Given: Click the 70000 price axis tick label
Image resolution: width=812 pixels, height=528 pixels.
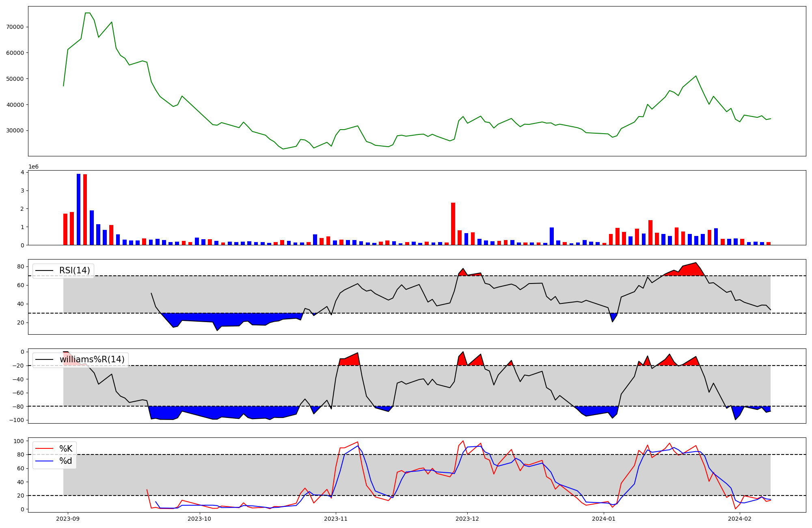Looking at the screenshot, I should tap(15, 27).
